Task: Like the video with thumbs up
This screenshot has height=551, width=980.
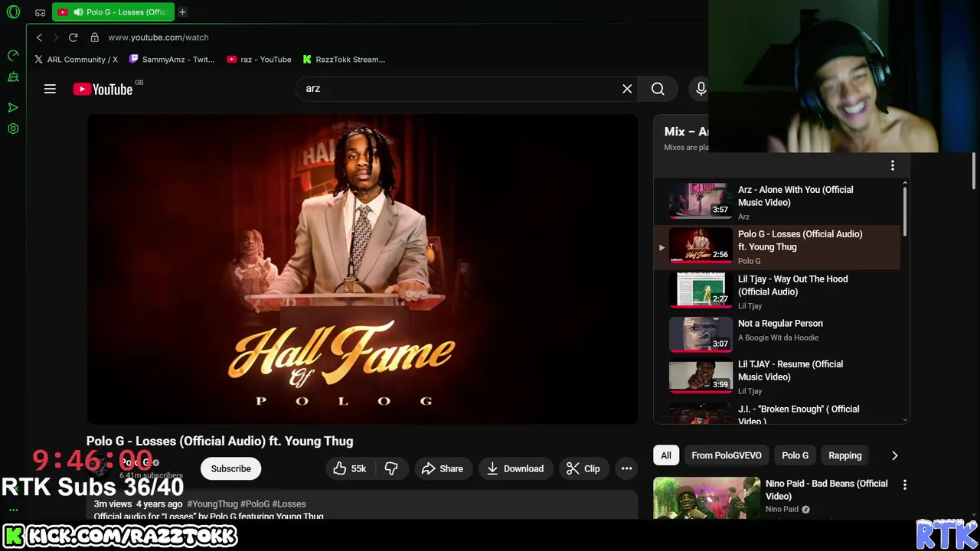Action: 349,468
